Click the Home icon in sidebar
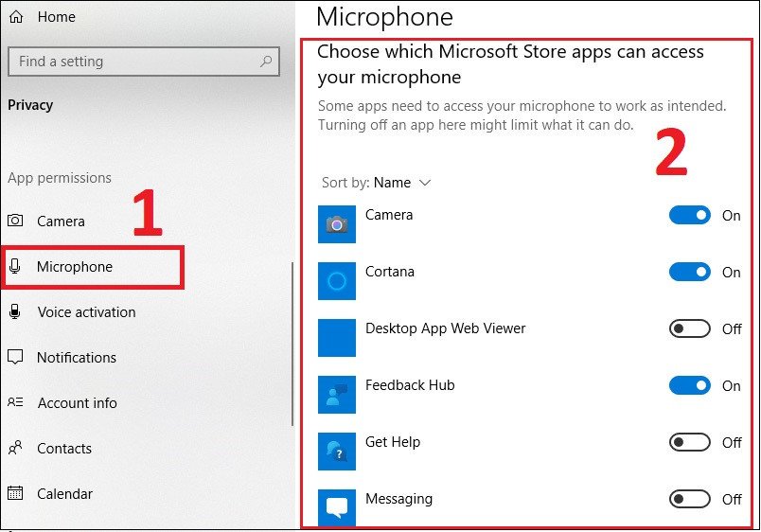This screenshot has width=761, height=532. pyautogui.click(x=16, y=17)
